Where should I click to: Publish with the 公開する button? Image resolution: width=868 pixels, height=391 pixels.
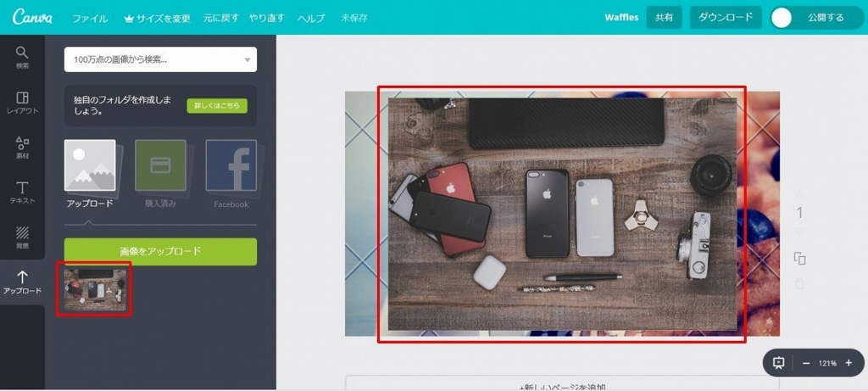pos(826,18)
